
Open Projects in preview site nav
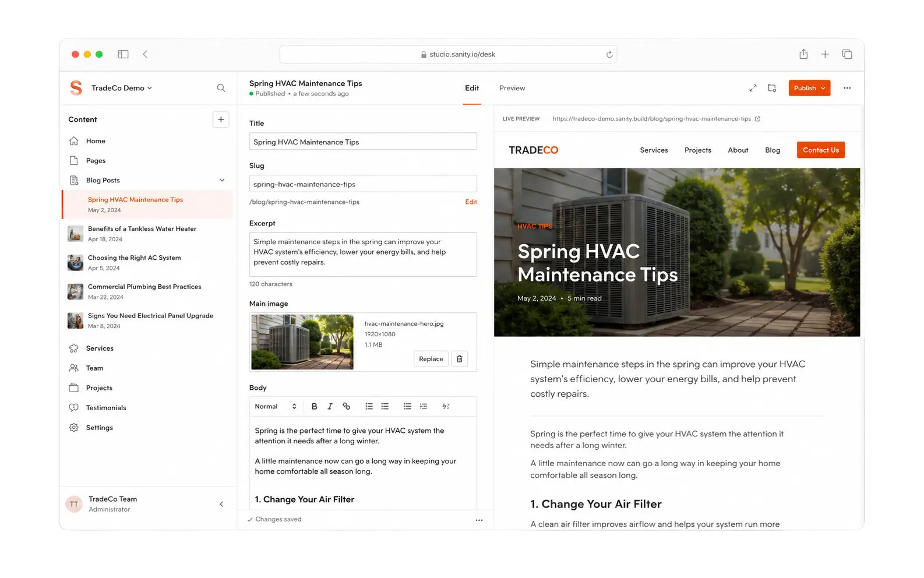point(698,150)
